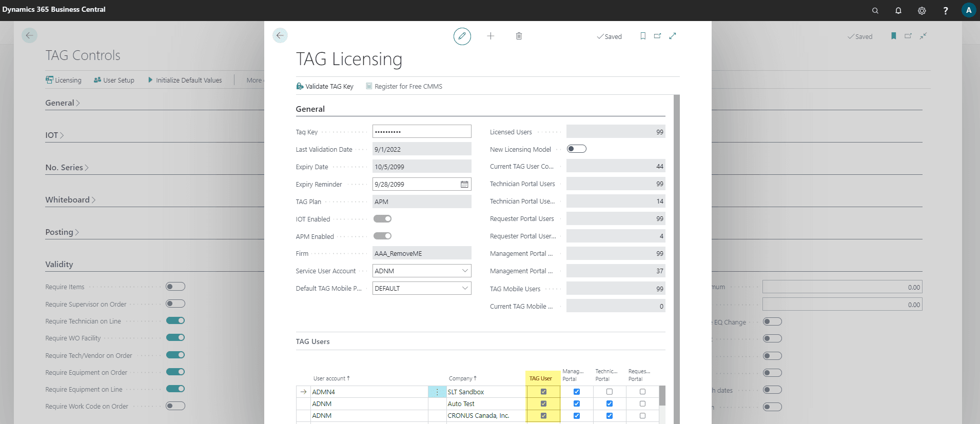The image size is (980, 424).
Task: Expand IOT section in TAG Controls
Action: (x=54, y=135)
